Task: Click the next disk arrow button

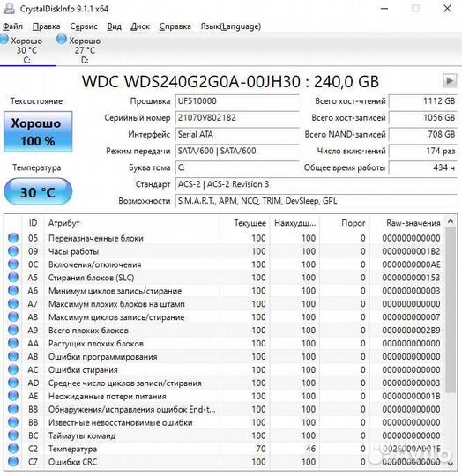Action: tap(450, 81)
